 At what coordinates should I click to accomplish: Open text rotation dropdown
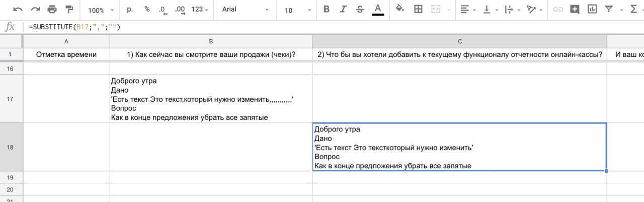point(534,9)
